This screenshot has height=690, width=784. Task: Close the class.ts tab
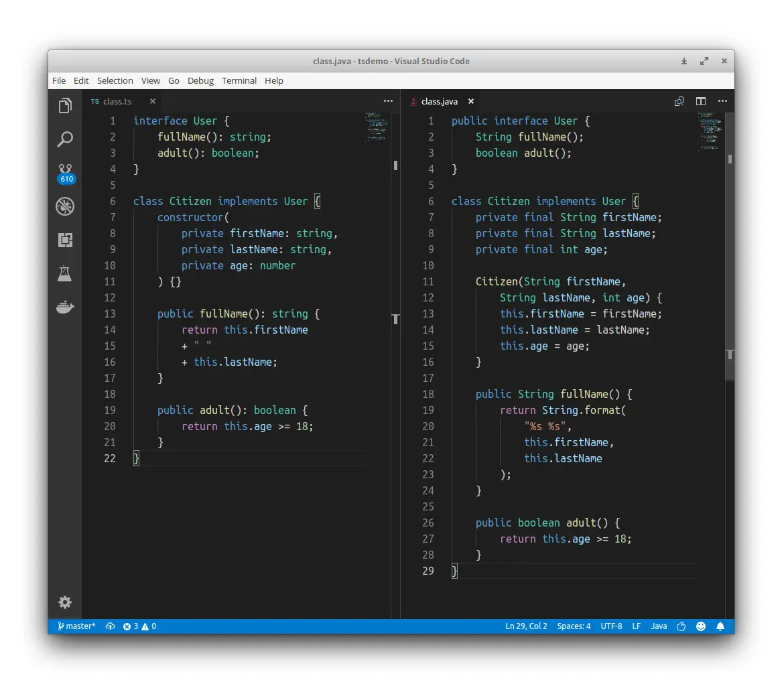tap(153, 101)
